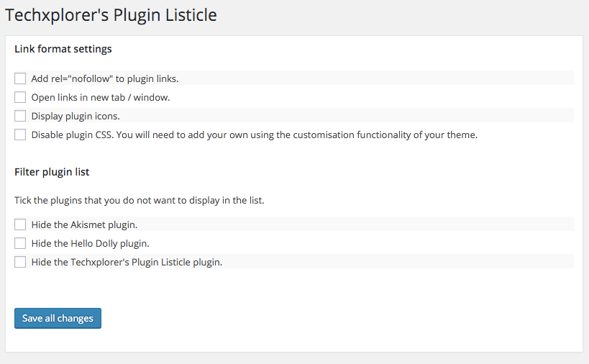
Task: Enable the Add rel="nofollow" checkbox
Action: pos(20,78)
